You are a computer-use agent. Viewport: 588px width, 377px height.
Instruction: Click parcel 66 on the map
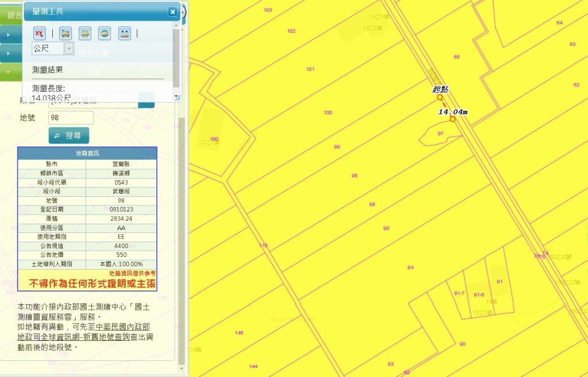(x=457, y=57)
